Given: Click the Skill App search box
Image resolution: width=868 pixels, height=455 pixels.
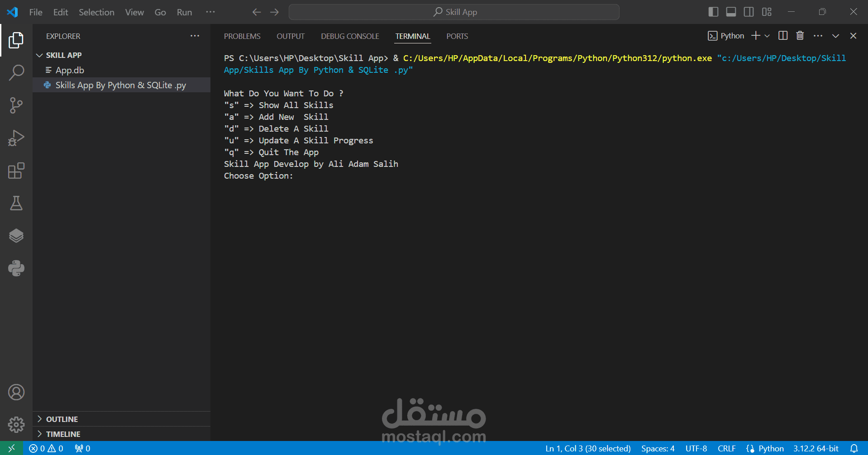Looking at the screenshot, I should 454,12.
